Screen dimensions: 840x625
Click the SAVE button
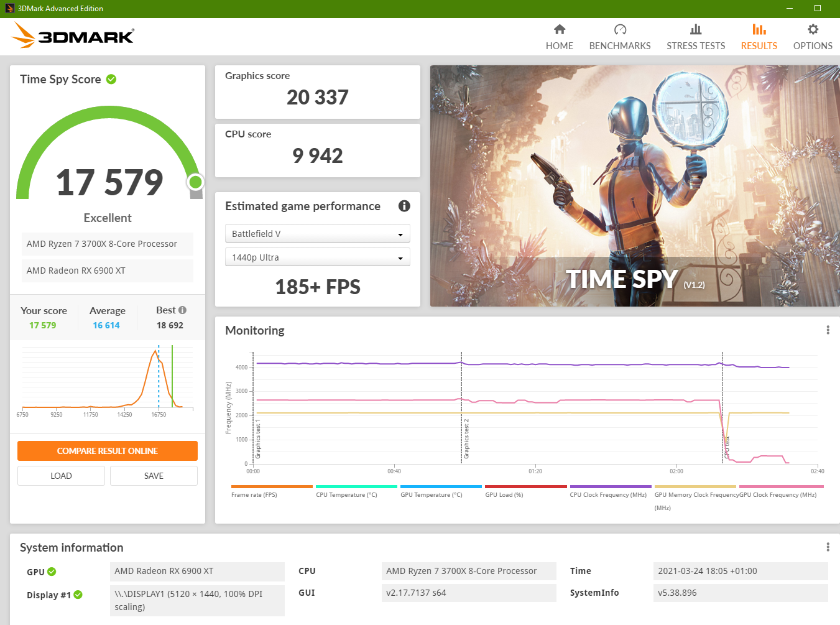click(154, 476)
